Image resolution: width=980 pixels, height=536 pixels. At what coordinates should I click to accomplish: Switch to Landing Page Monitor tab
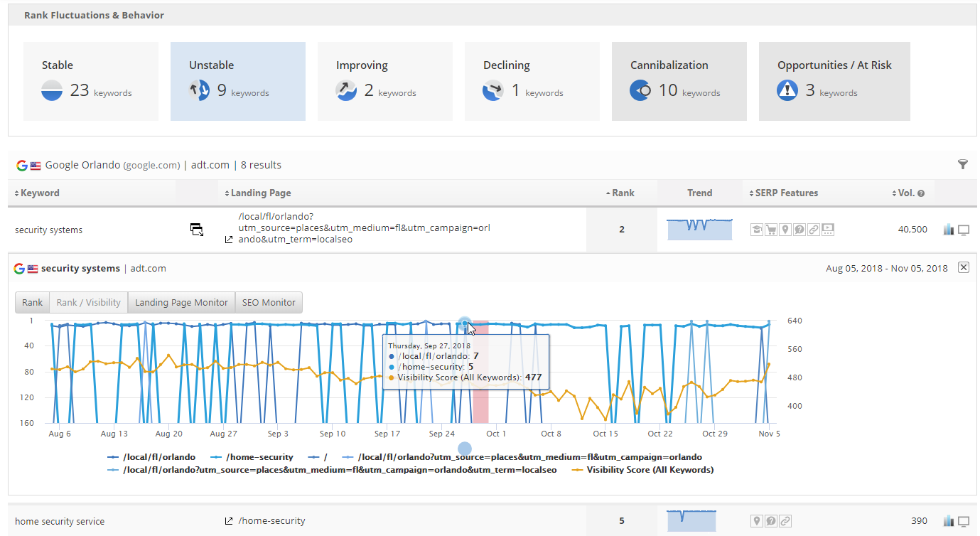click(181, 302)
